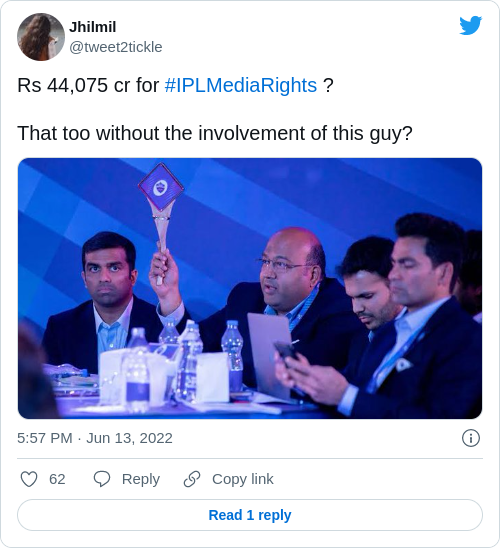Click the reply speech bubble icon
The width and height of the screenshot is (500, 548).
pyautogui.click(x=102, y=479)
